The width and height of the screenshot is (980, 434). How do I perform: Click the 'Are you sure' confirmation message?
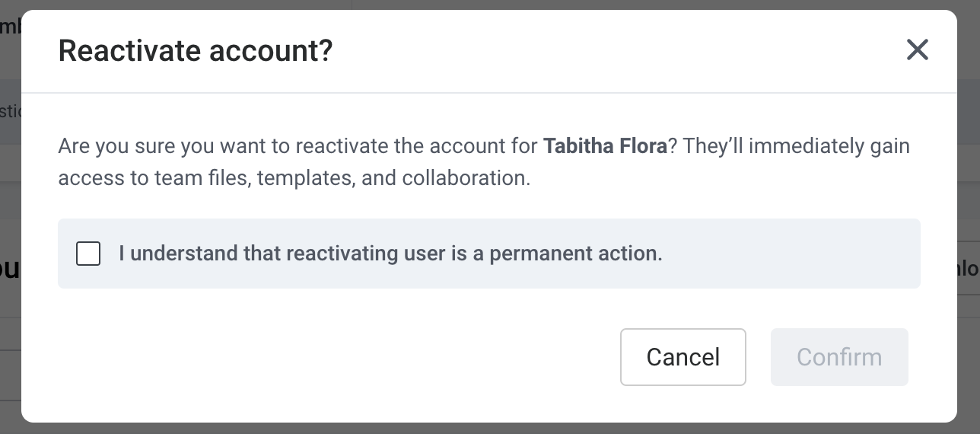point(484,161)
